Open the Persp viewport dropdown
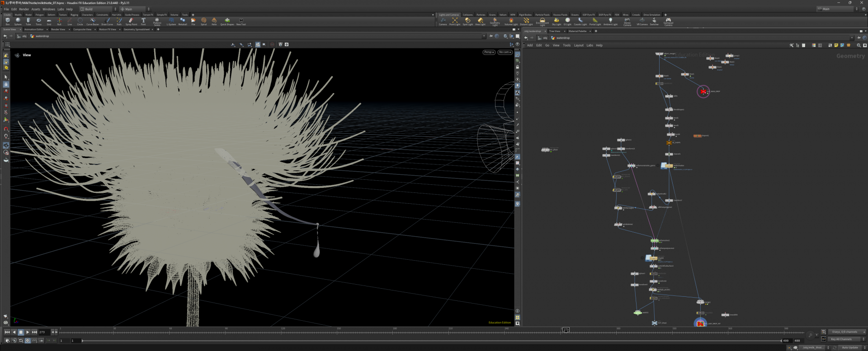This screenshot has height=351, width=868. coord(489,52)
